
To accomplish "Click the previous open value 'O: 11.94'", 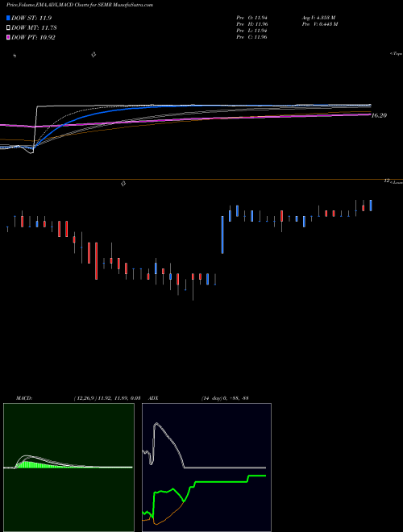I will coord(259,18).
